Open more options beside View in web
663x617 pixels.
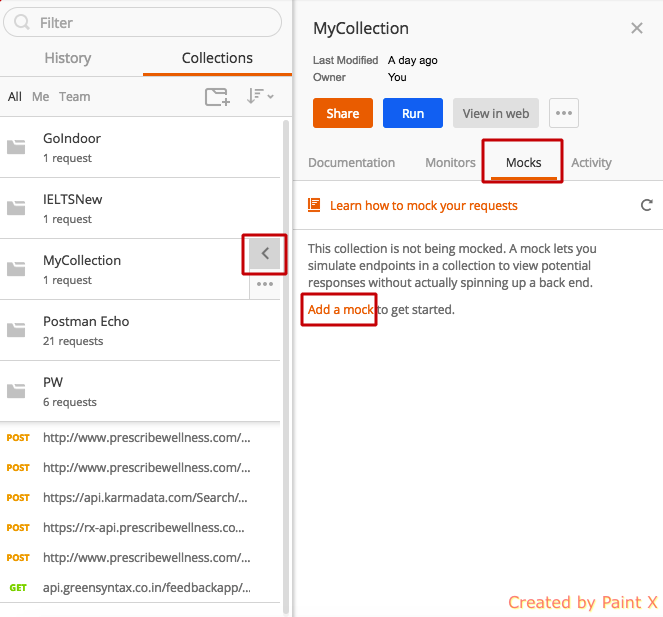point(564,113)
